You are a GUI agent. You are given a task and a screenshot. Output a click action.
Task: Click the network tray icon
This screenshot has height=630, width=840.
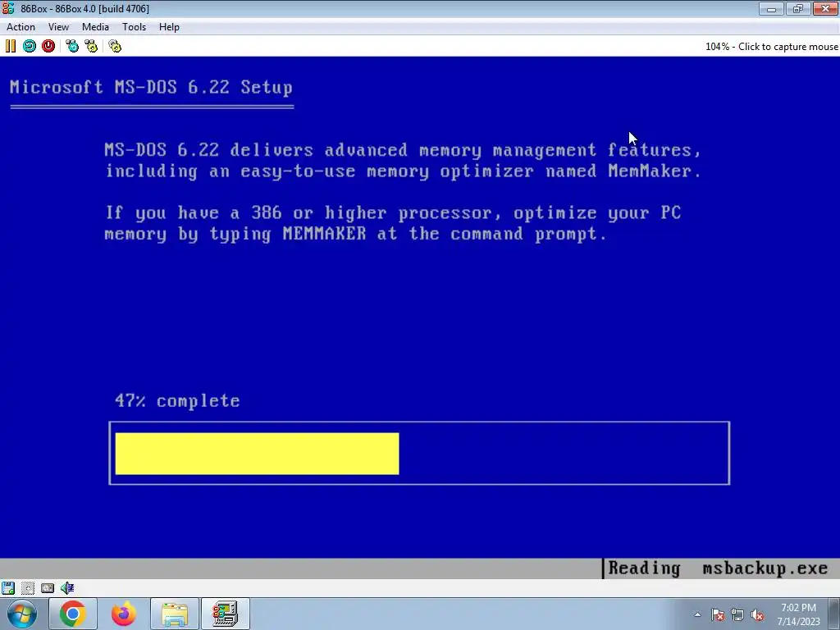737,614
